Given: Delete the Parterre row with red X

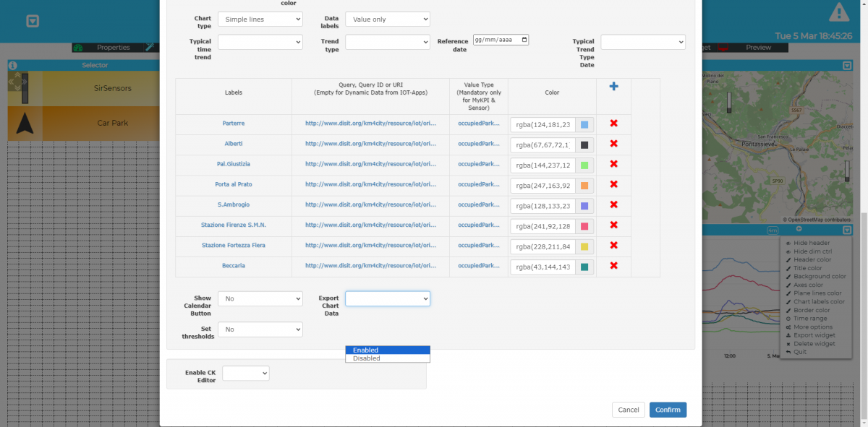Looking at the screenshot, I should click(613, 124).
